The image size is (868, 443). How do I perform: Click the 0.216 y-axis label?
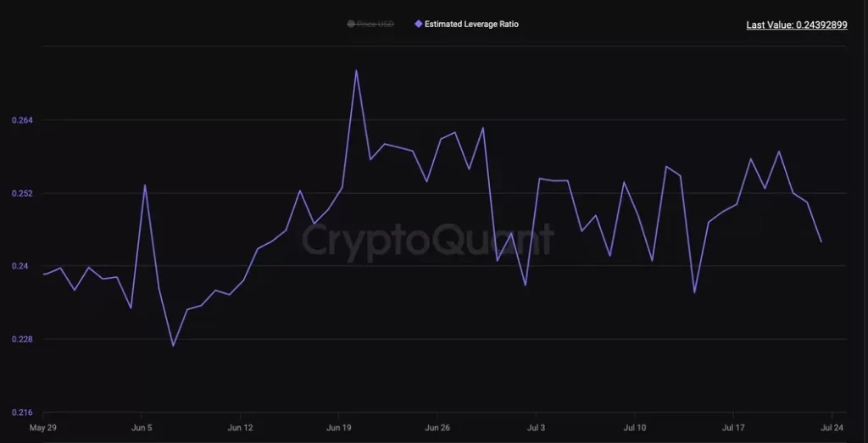[x=21, y=413]
